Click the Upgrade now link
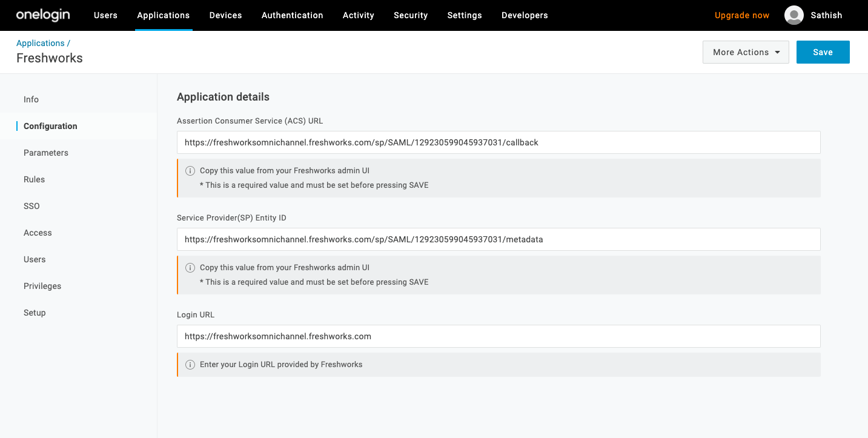868x438 pixels. click(x=742, y=15)
